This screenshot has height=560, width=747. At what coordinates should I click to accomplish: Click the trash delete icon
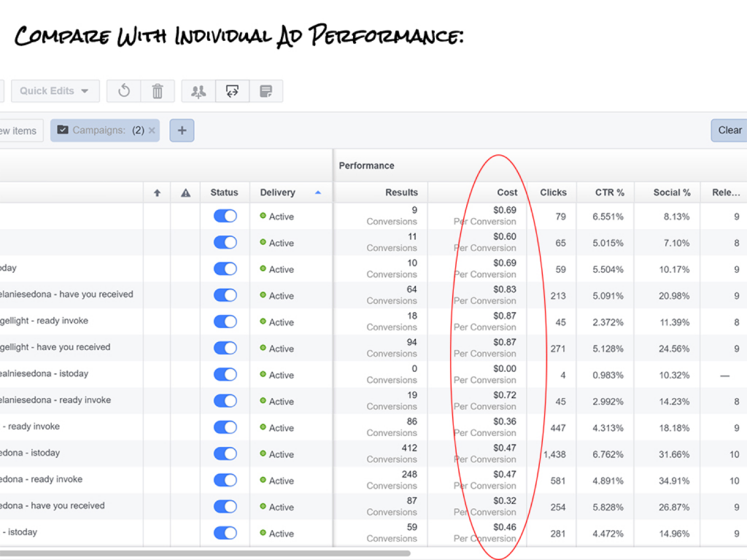pos(158,91)
